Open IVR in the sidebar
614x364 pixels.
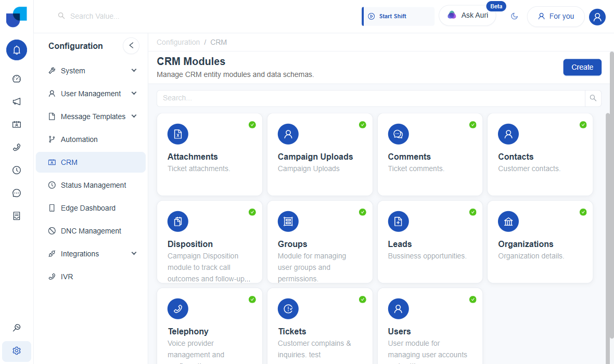click(91, 277)
